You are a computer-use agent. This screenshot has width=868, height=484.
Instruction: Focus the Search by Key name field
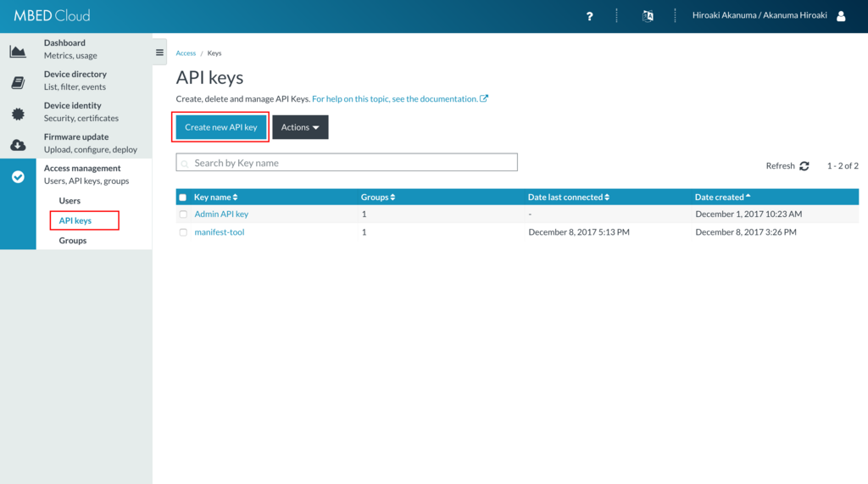pyautogui.click(x=347, y=162)
